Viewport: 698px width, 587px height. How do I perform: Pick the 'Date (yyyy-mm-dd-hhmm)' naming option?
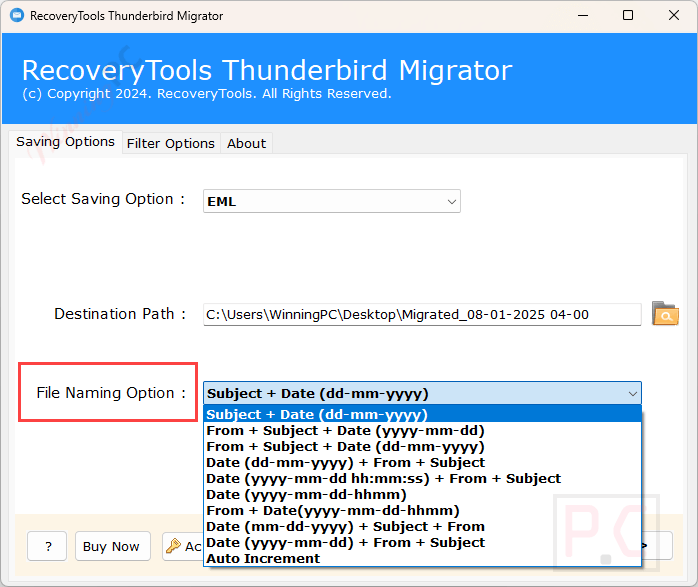(306, 494)
